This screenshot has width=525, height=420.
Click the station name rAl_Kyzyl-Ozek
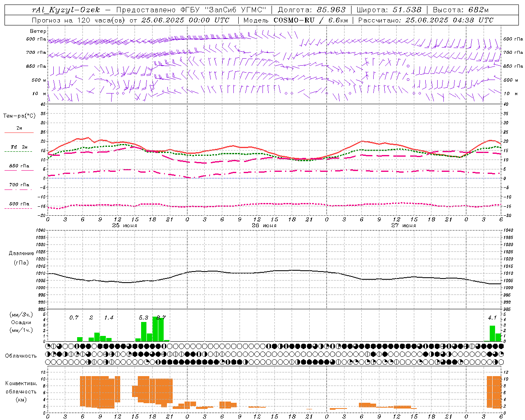66,10
